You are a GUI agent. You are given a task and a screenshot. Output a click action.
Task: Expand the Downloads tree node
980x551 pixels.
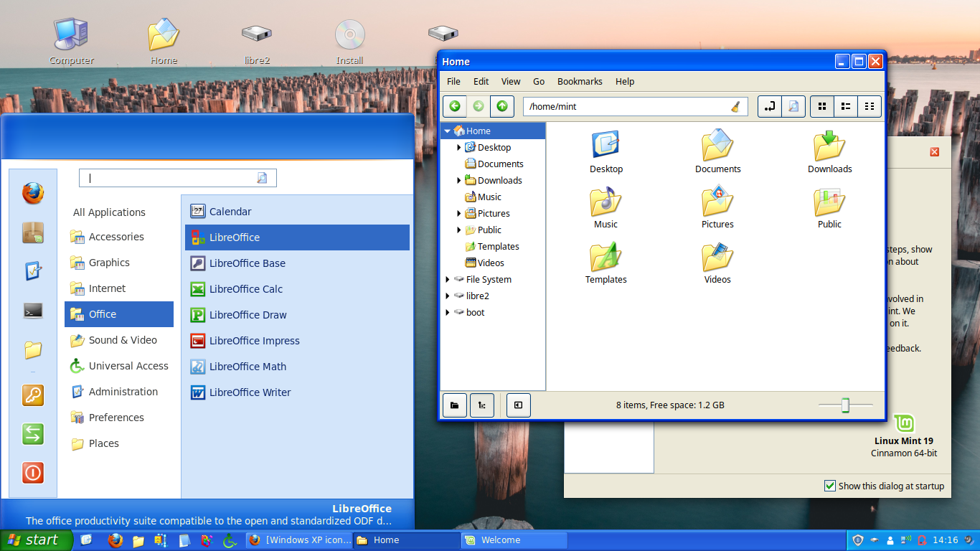459,180
